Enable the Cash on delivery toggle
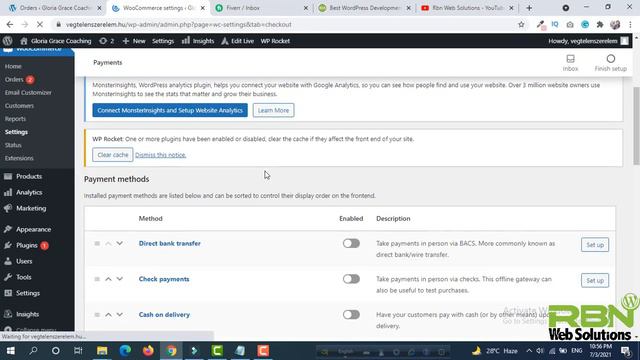Screen dimensions: 640x360 click(x=351, y=314)
